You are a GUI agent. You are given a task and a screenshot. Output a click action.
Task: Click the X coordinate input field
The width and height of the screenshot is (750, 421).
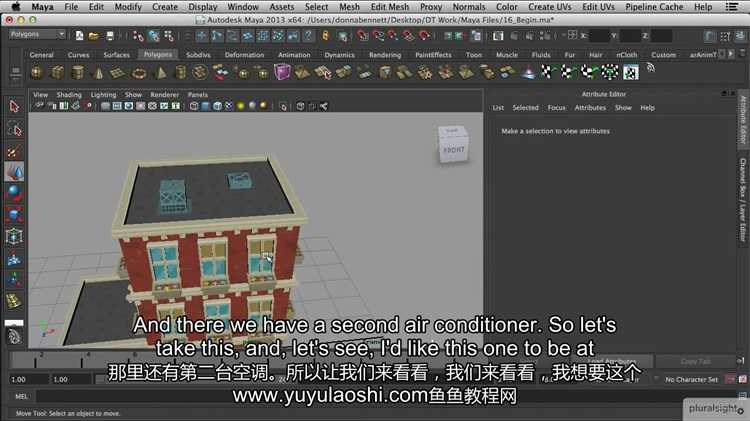point(599,35)
